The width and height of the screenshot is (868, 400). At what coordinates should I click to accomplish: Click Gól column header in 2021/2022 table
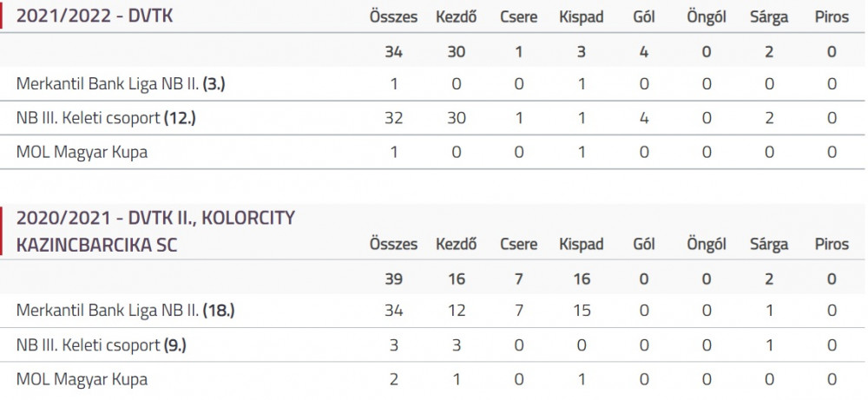click(x=643, y=16)
